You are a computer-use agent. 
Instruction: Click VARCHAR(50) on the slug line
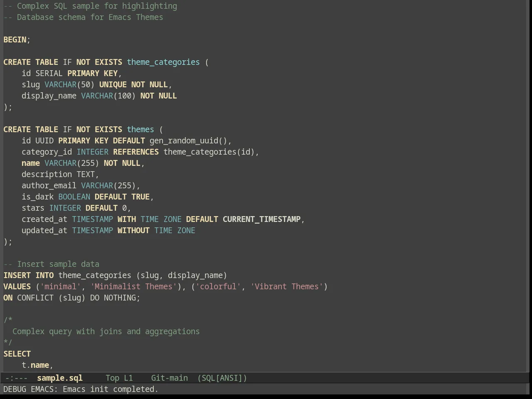[69, 85]
